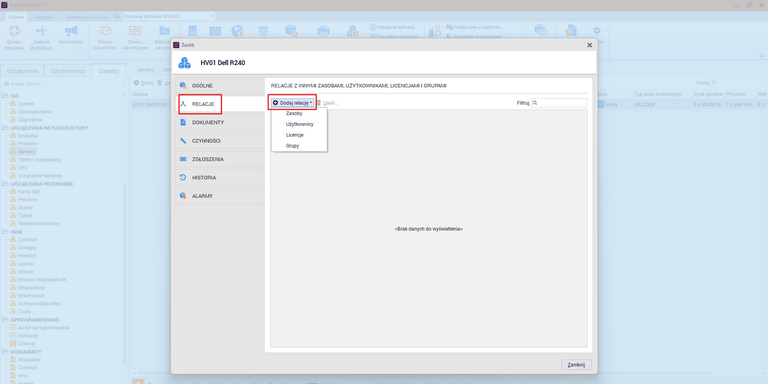Collapse the URZĄDZENIA PRZENOŚNE group
This screenshot has width=768, height=384.
(x=5, y=184)
